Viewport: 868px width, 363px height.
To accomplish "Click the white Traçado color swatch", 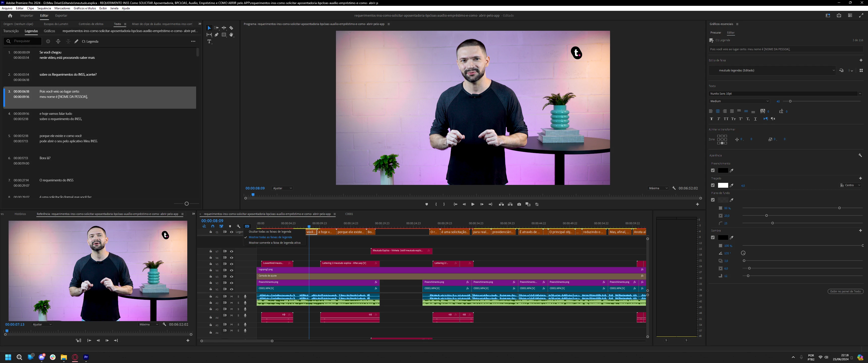I will point(723,185).
